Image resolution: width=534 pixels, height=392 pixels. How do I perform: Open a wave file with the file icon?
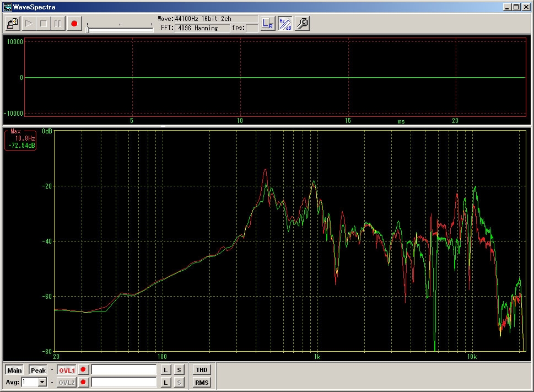click(13, 24)
